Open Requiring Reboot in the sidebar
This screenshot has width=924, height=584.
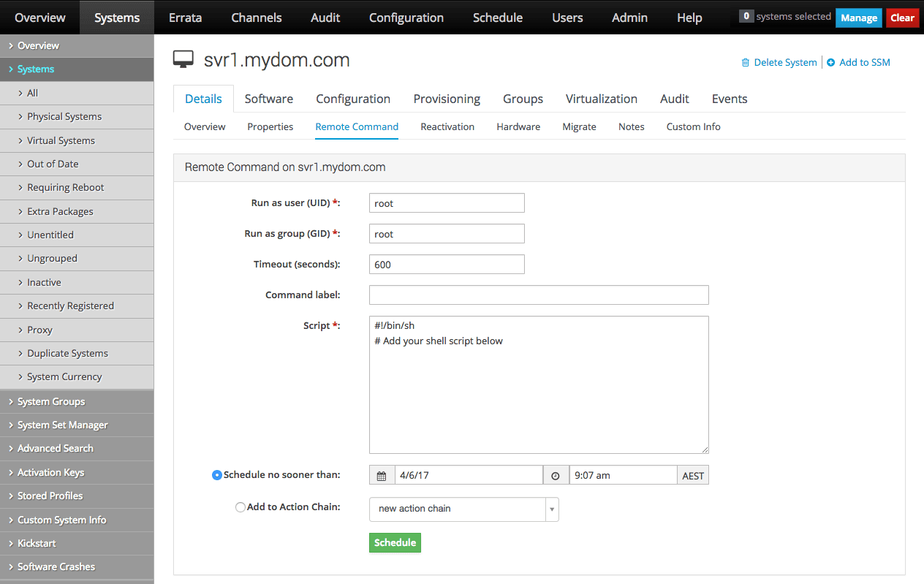pyautogui.click(x=77, y=187)
